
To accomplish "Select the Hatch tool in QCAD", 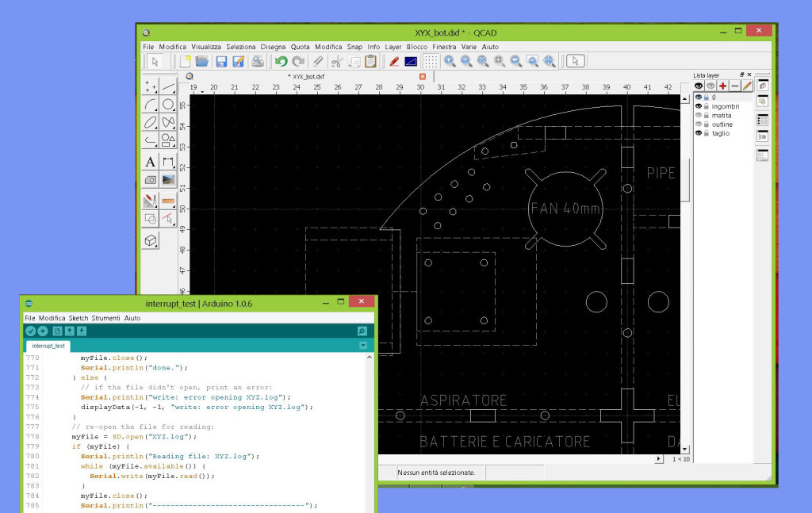I will point(150,180).
